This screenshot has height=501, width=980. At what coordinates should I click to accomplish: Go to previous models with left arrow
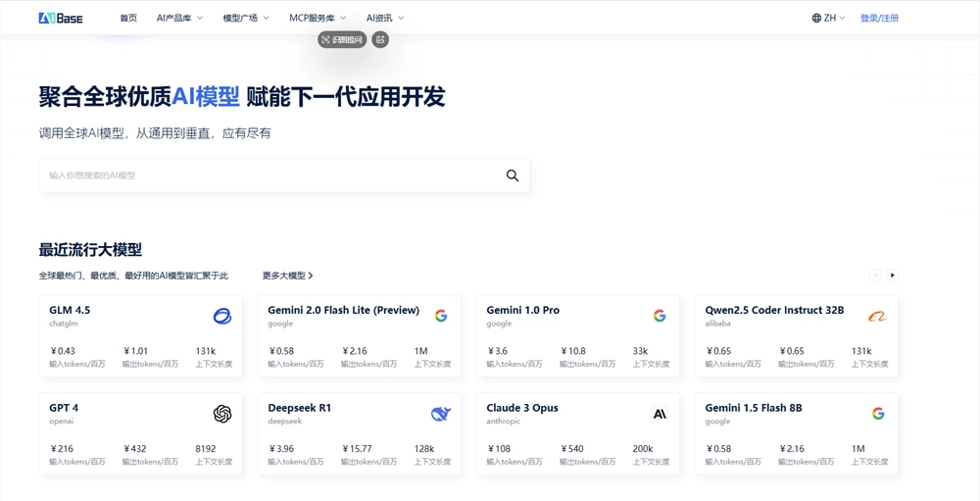click(x=875, y=276)
